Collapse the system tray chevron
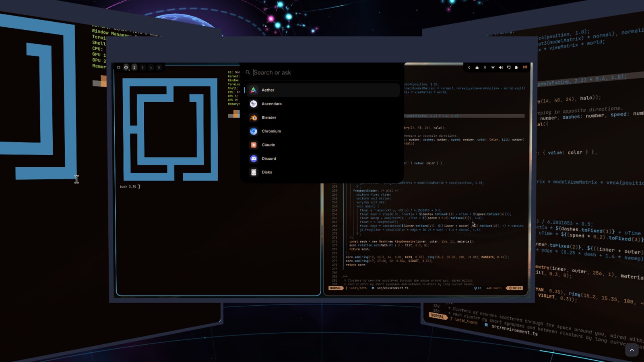 coord(469,68)
